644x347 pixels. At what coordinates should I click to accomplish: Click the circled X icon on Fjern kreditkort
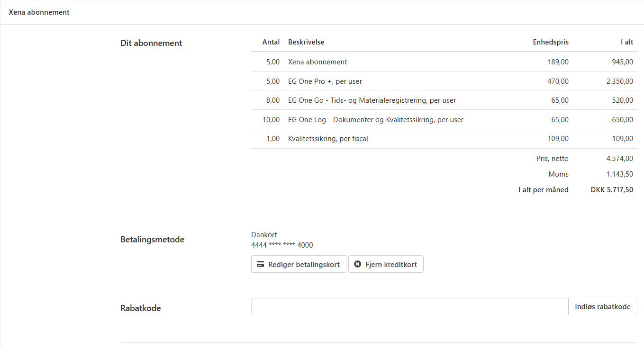[x=358, y=264]
